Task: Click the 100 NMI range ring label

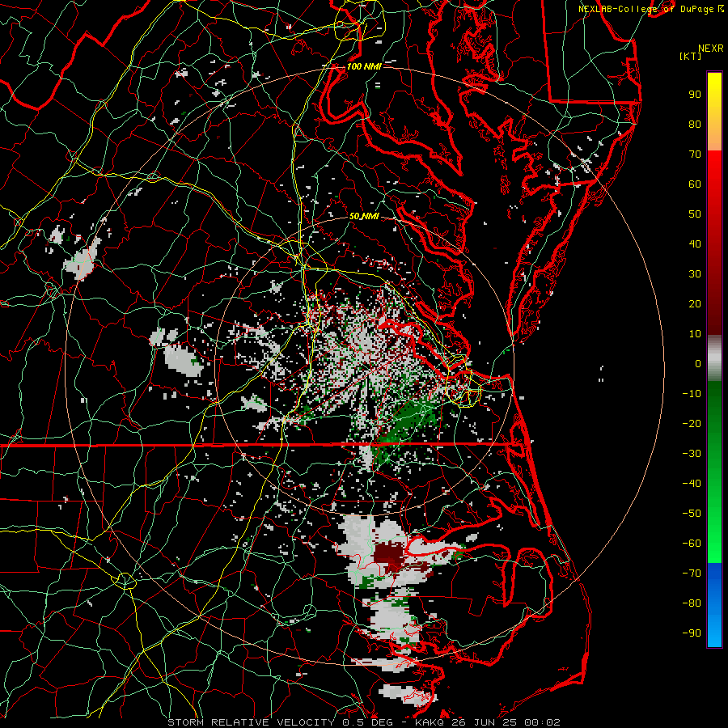Action: click(364, 66)
